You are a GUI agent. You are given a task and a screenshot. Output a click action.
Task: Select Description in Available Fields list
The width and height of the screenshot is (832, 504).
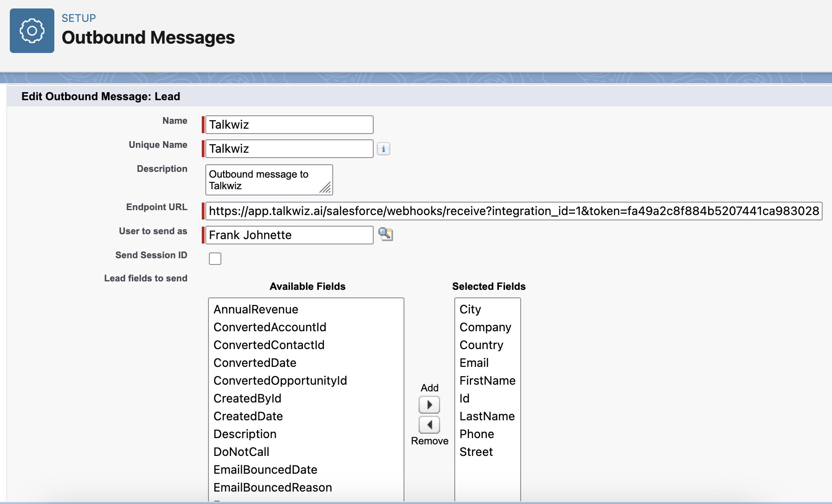click(x=306, y=434)
